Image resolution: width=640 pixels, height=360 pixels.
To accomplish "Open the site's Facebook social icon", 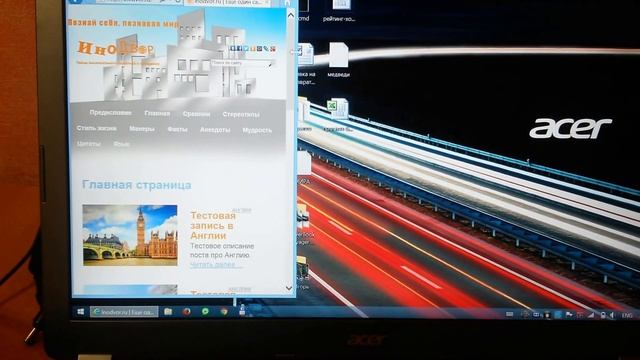I will (x=239, y=49).
